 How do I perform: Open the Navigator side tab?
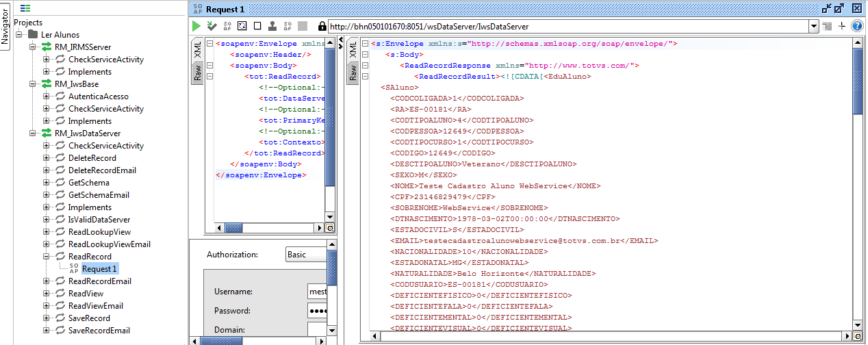click(x=5, y=26)
